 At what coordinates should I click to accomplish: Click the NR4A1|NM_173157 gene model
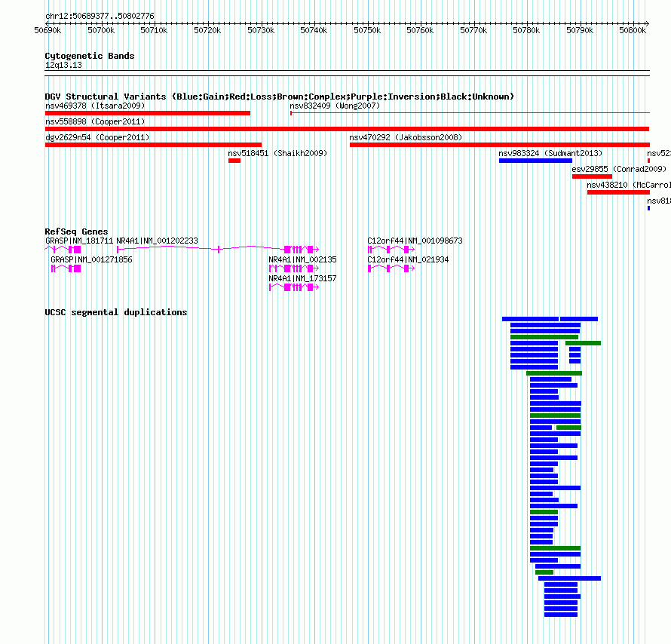(294, 287)
